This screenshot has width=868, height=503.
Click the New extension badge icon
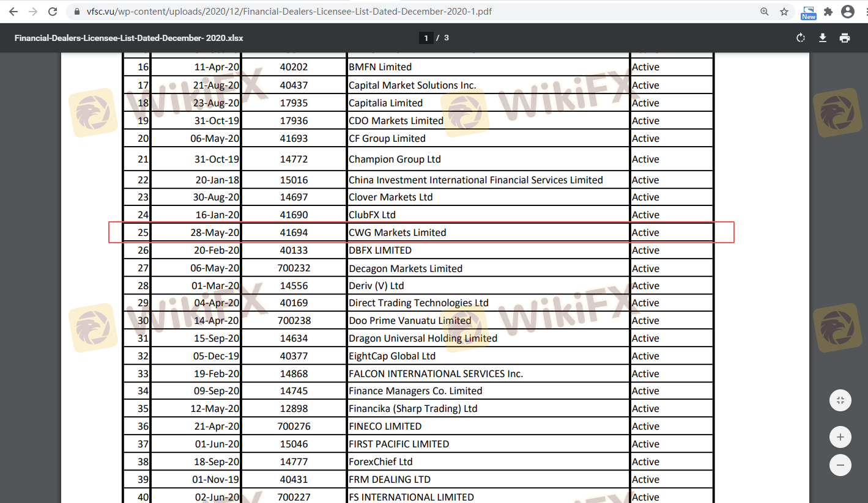(808, 12)
